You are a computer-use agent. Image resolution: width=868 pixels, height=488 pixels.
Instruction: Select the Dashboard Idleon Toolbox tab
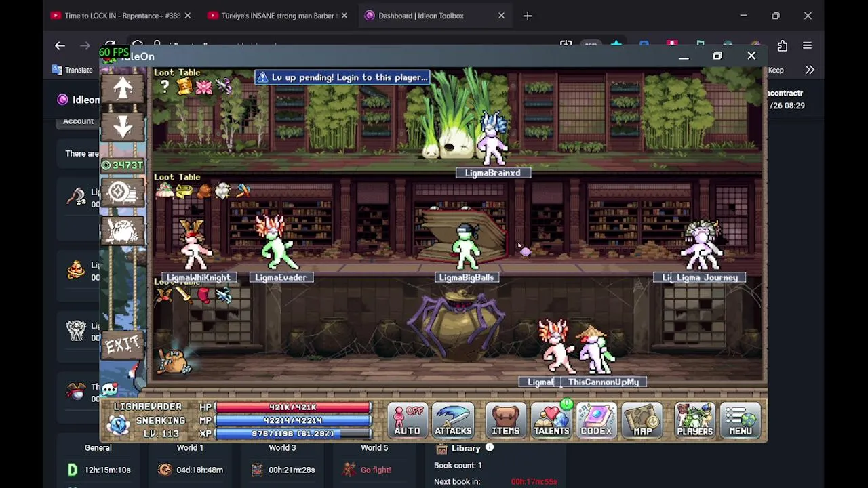pyautogui.click(x=435, y=16)
